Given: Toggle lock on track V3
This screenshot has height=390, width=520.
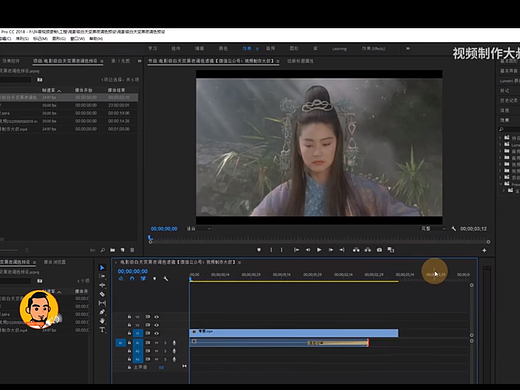Looking at the screenshot, I should tap(129, 317).
